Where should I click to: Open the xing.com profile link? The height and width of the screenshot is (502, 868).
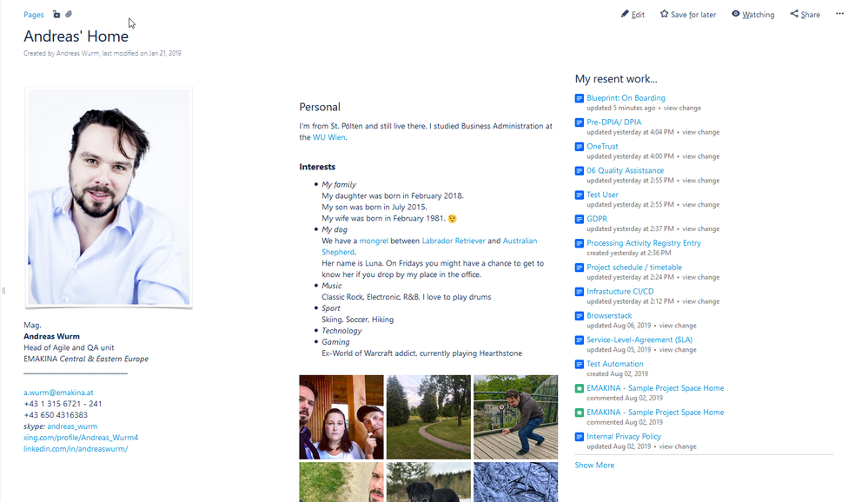81,437
